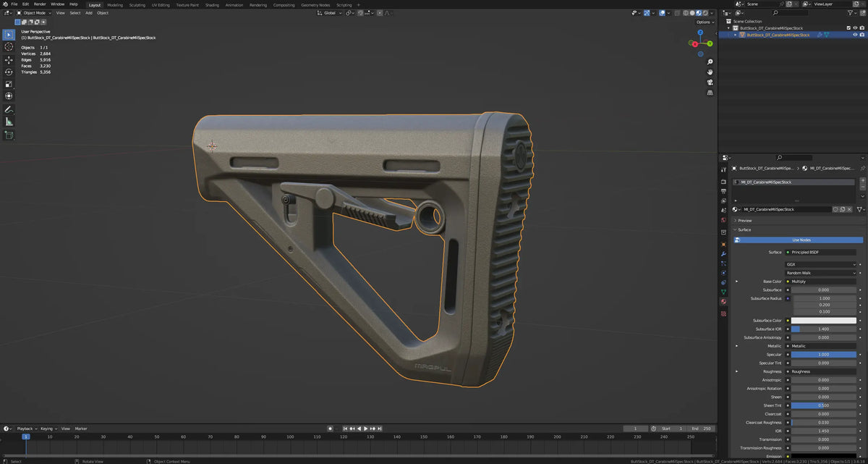Disable render for ButtStock collection camera icon
This screenshot has height=464, width=868.
862,28
